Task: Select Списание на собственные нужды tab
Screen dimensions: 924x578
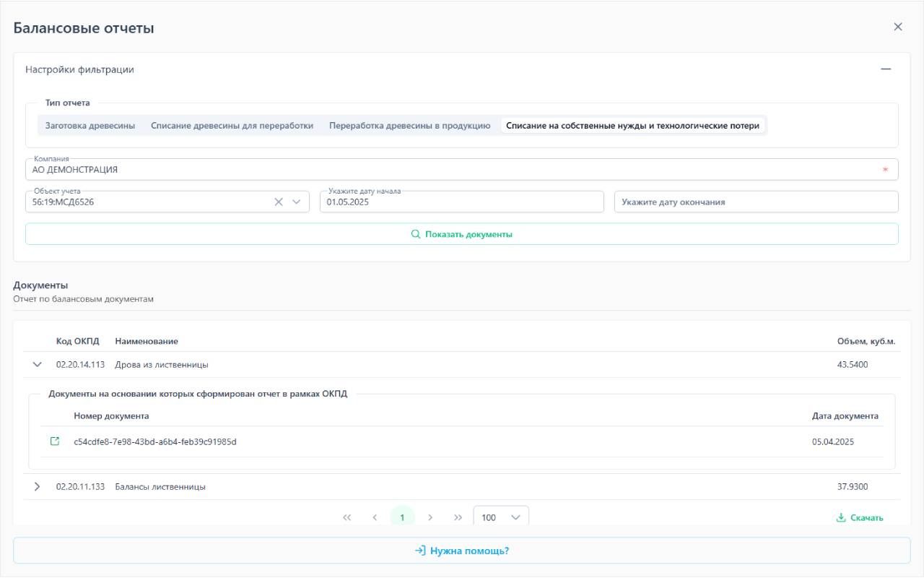Action: coord(632,126)
